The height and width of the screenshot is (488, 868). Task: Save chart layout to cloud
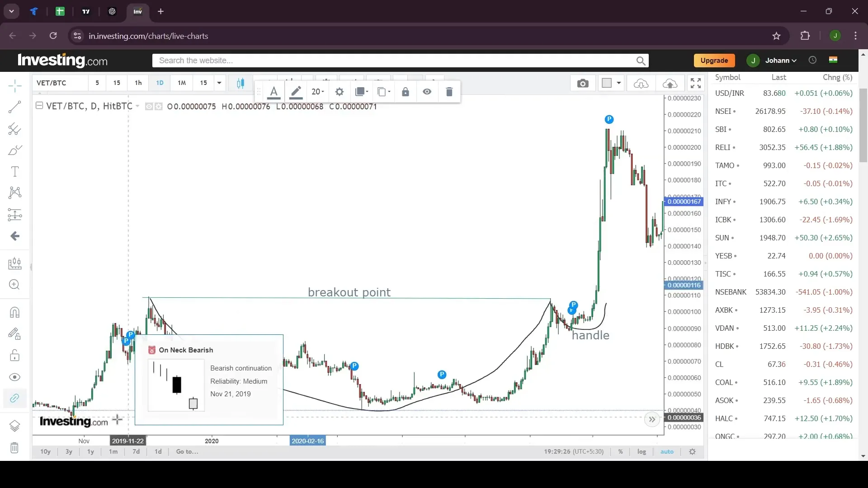tap(670, 83)
